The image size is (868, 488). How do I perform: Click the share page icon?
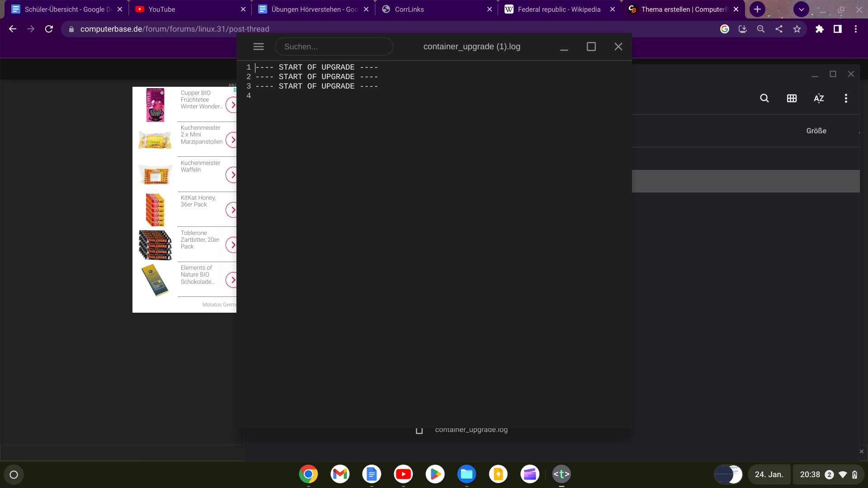779,29
